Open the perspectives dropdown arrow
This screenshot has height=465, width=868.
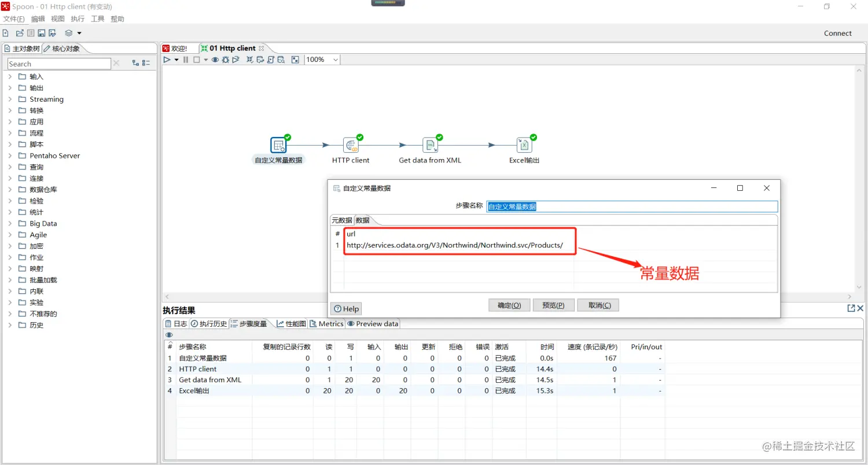pos(79,33)
